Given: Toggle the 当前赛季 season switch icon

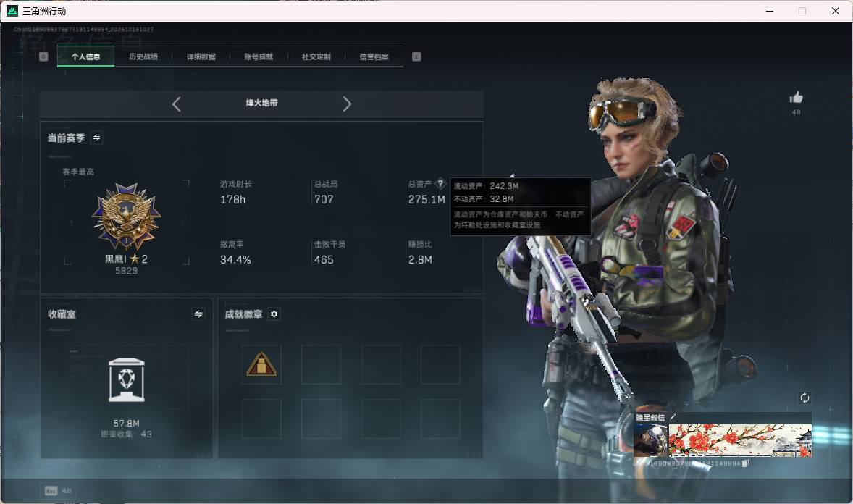Looking at the screenshot, I should pyautogui.click(x=97, y=138).
